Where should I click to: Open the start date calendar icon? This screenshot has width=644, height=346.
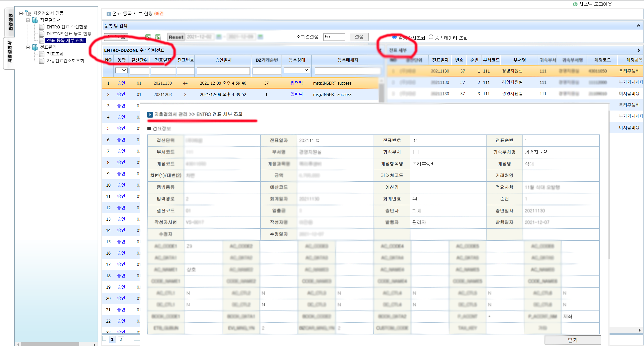pos(219,37)
